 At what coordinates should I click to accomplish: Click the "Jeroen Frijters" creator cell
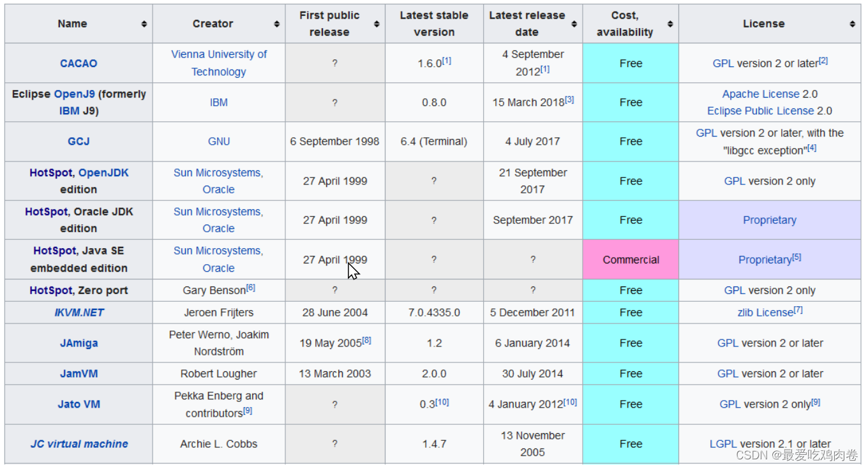(x=219, y=313)
